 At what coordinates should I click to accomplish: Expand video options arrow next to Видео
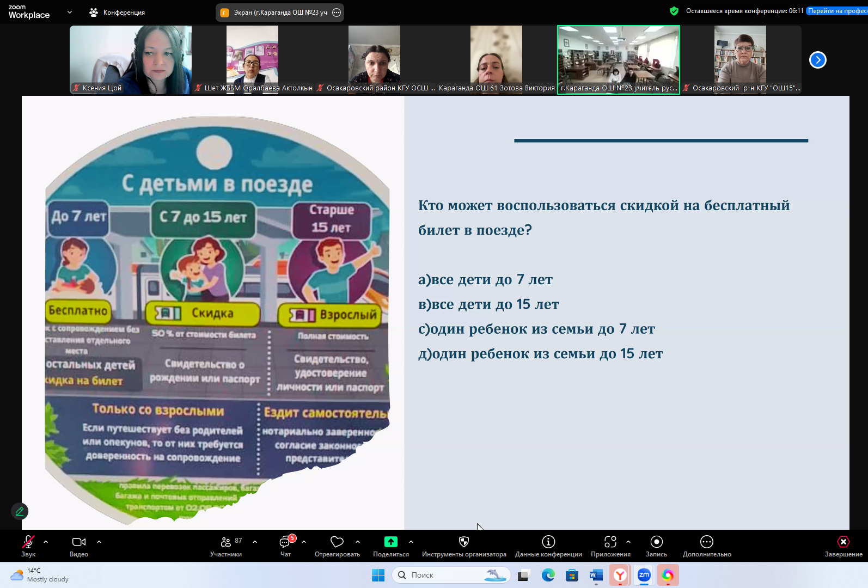click(x=99, y=542)
